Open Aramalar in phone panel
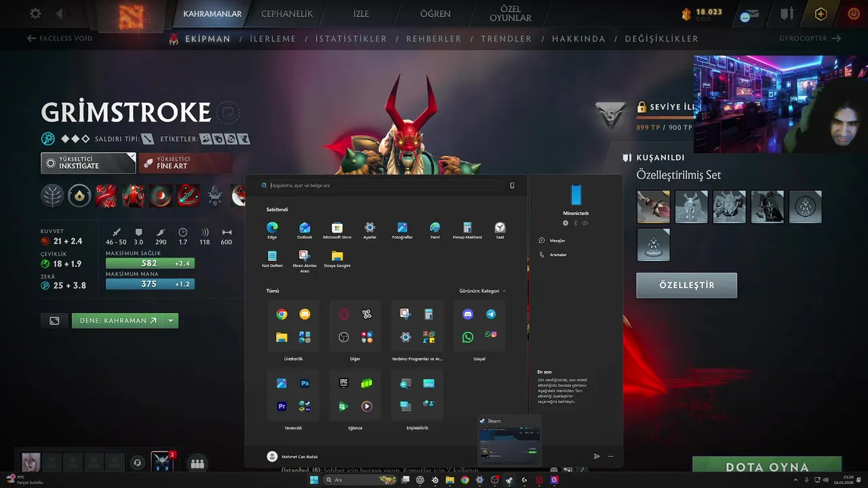This screenshot has height=488, width=868. tap(553, 255)
